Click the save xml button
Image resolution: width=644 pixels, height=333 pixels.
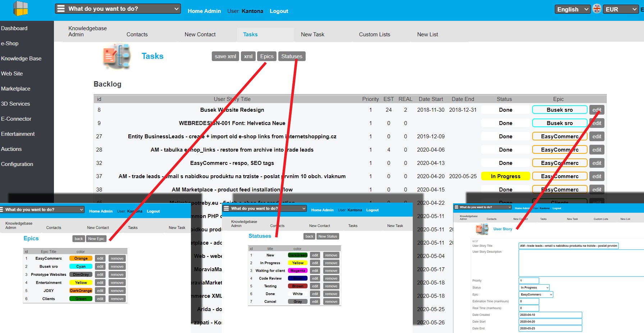point(225,56)
